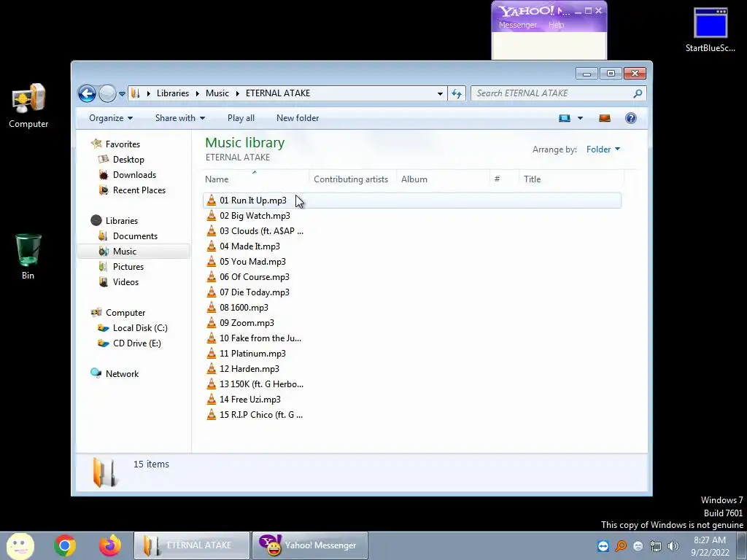Expand the arrow after Music breadcrumb
The image size is (747, 560).
point(237,93)
